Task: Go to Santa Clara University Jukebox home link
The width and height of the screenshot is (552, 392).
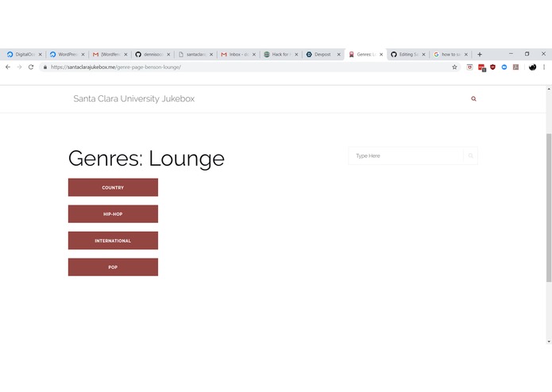Action: [133, 98]
